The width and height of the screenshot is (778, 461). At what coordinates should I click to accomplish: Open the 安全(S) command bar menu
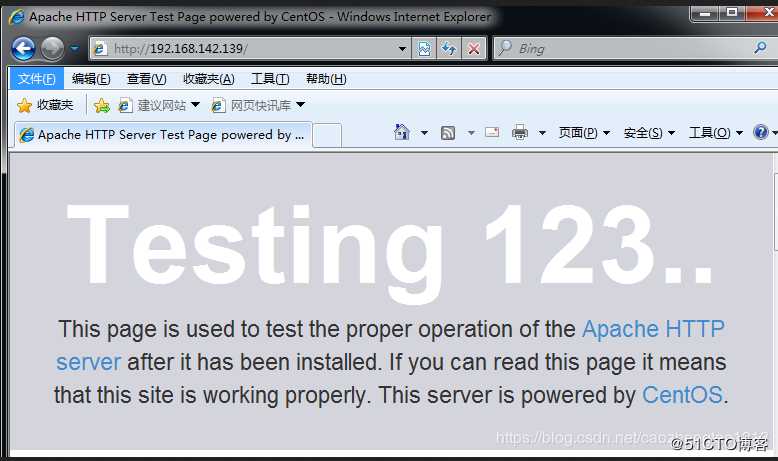649,133
